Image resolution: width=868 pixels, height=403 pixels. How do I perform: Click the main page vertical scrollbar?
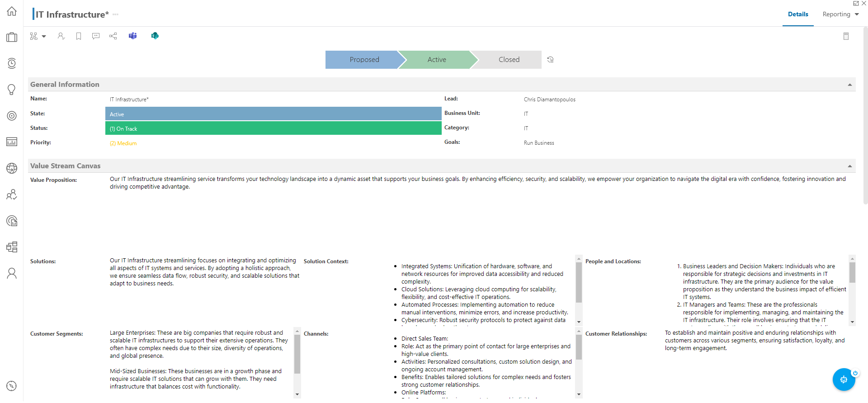tap(865, 115)
